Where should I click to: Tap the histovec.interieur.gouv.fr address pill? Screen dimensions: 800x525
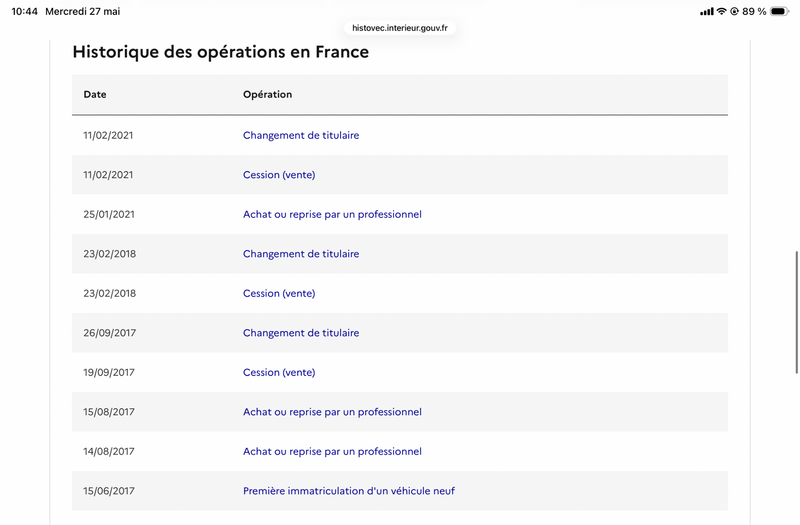pyautogui.click(x=400, y=28)
